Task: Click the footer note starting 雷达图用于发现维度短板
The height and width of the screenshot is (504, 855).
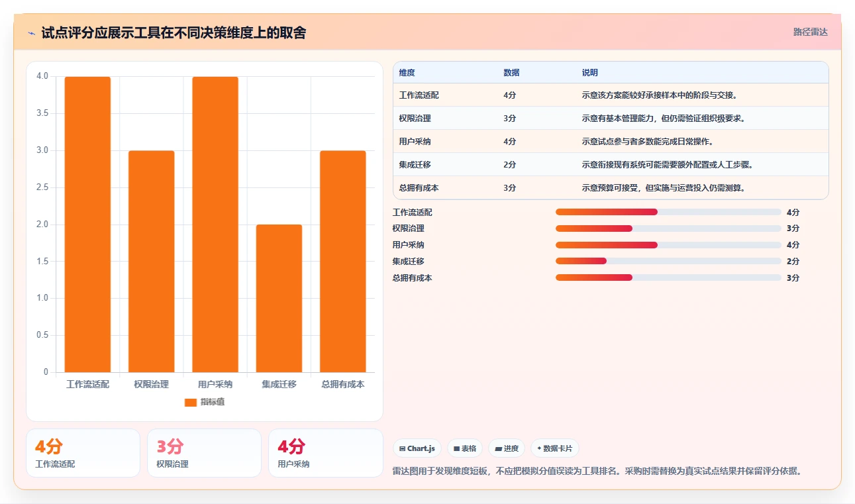Action: click(x=597, y=472)
